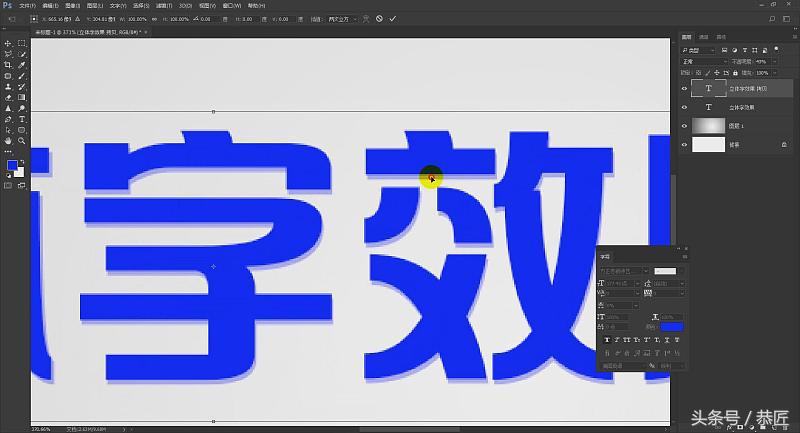Viewport: 800px width, 433px height.
Task: Click the Lock image pixels toggle
Action: pyautogui.click(x=708, y=73)
